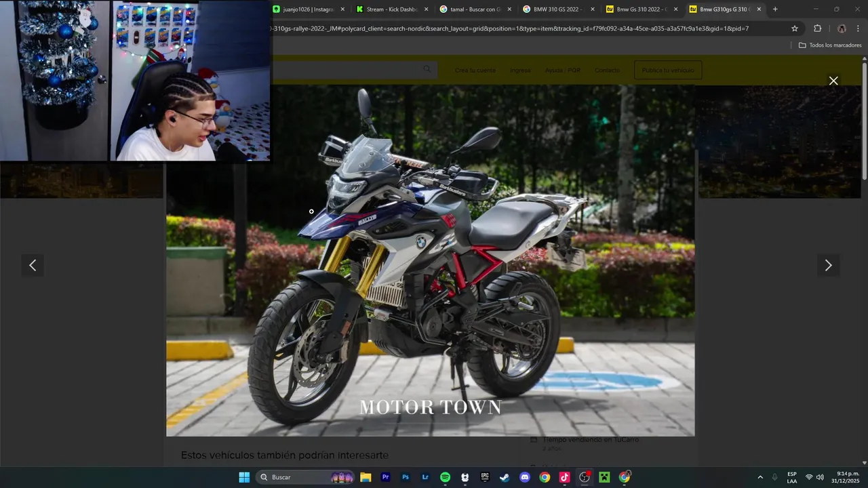868x488 pixels.
Task: Open the Wi-Fi network tray icon
Action: tap(809, 477)
